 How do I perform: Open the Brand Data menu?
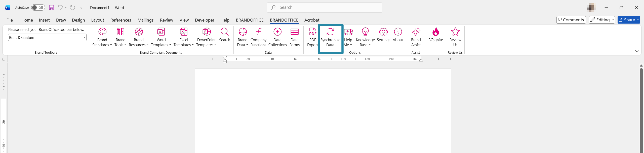[x=243, y=37]
